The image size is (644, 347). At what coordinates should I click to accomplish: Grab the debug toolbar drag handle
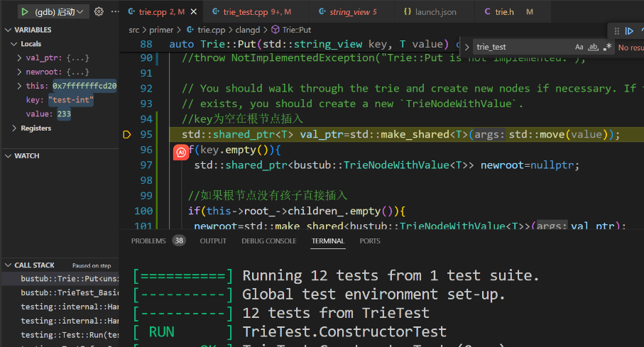pyautogui.click(x=616, y=31)
